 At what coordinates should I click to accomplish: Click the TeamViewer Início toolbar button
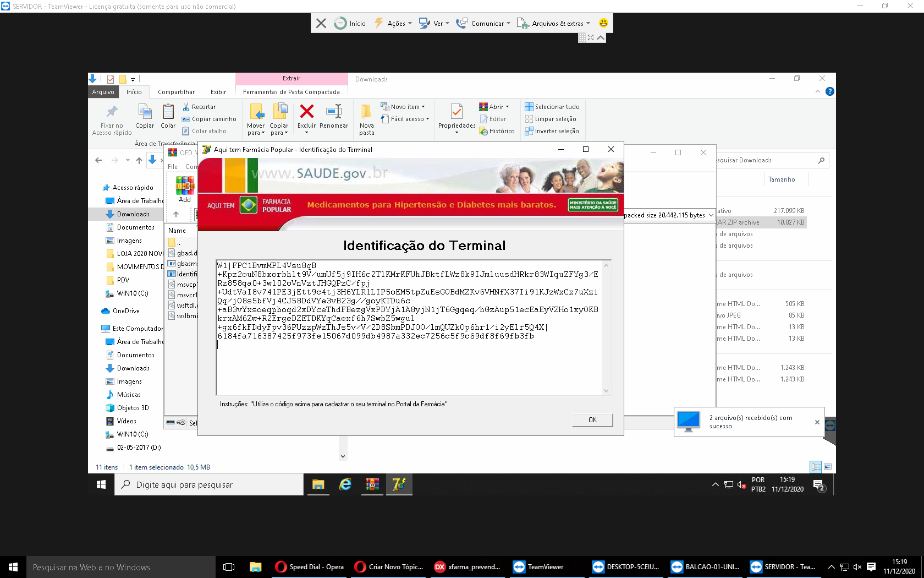[x=350, y=23]
